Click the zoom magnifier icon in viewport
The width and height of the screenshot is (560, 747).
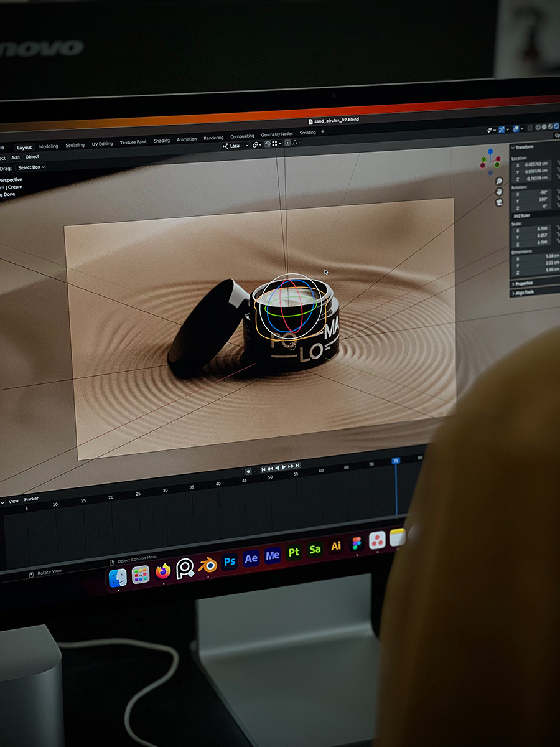[x=499, y=181]
